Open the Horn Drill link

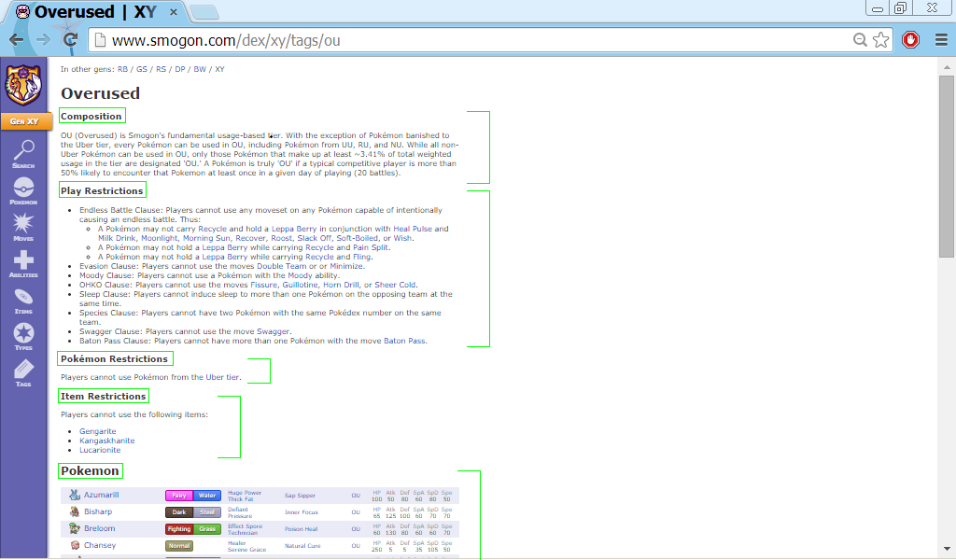click(x=341, y=286)
